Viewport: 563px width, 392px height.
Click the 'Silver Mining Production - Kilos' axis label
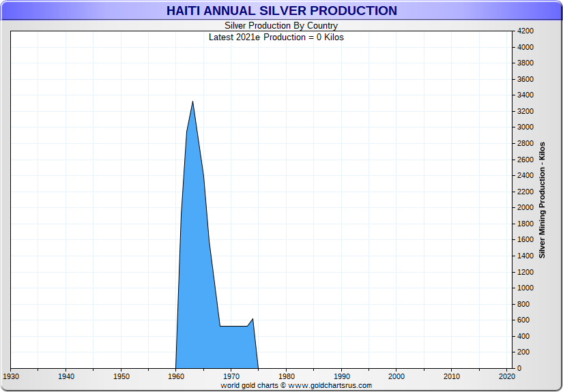pos(542,200)
